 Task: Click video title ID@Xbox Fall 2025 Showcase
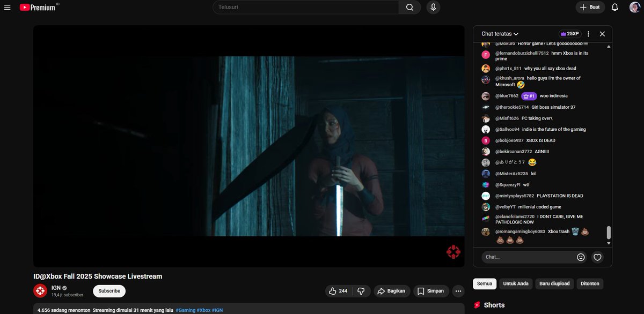98,276
